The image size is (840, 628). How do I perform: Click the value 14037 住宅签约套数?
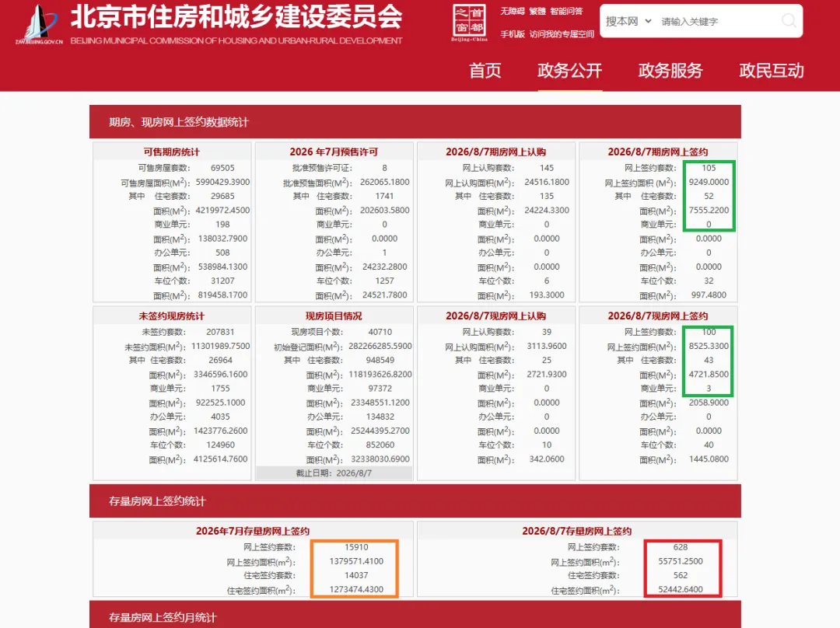coord(356,575)
